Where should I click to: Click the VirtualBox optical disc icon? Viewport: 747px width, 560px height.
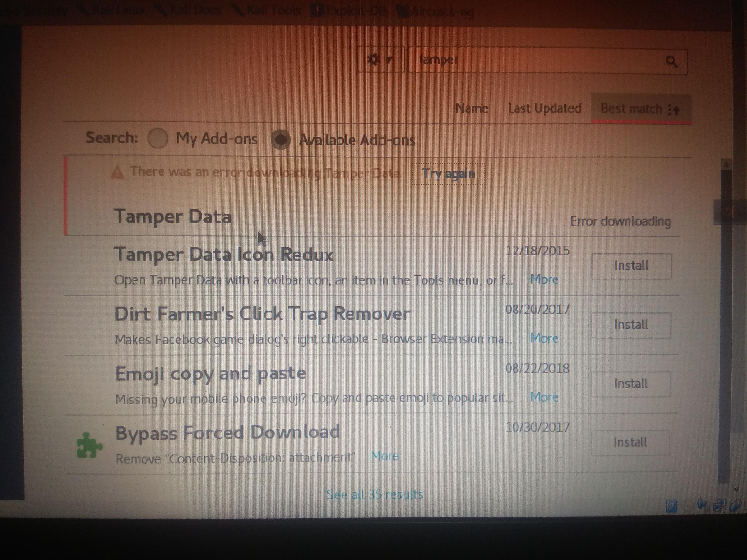(x=687, y=506)
